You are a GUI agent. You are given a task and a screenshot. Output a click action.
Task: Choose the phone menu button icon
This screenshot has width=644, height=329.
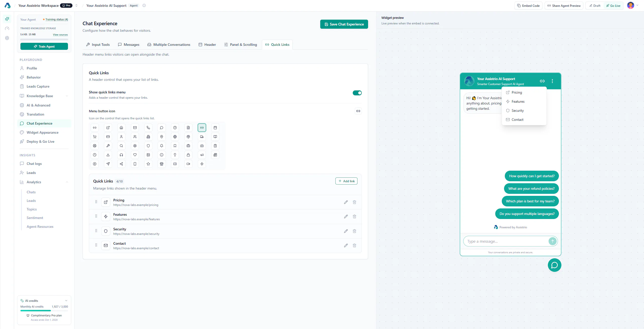[x=148, y=128]
